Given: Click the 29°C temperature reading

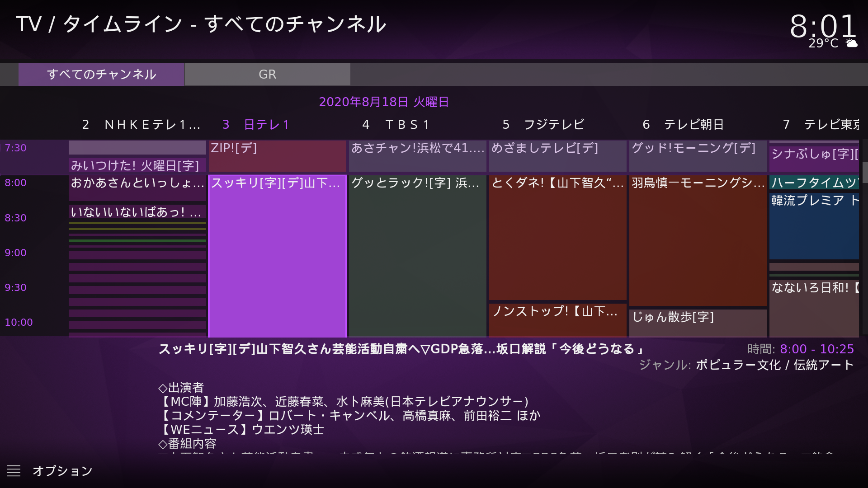Looking at the screenshot, I should point(823,43).
